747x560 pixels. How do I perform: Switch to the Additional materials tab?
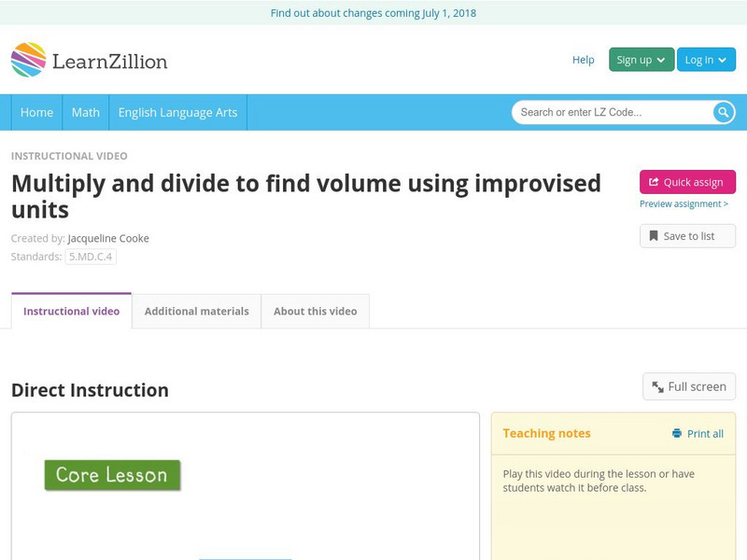point(198,311)
